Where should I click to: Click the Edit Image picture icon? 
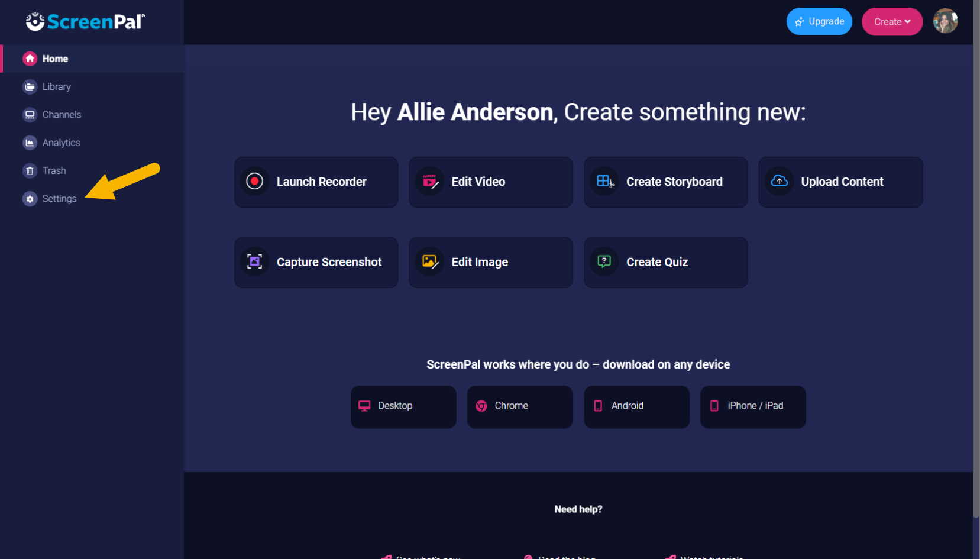point(429,261)
